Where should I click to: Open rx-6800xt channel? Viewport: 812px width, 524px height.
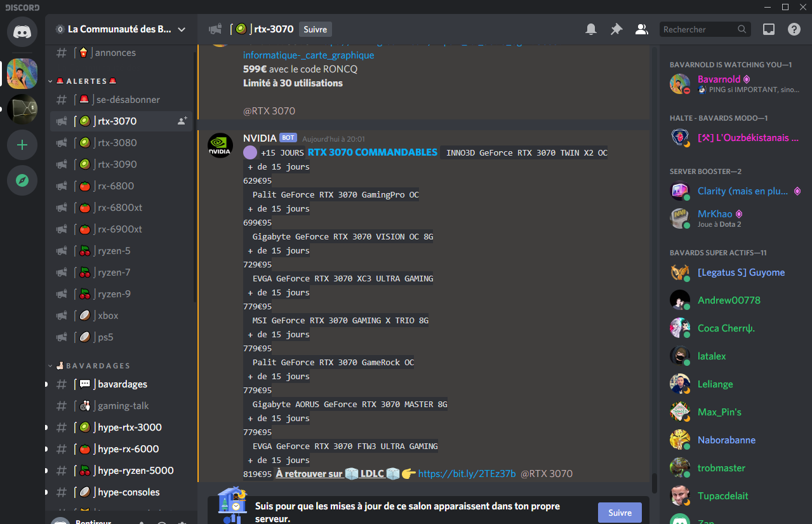tap(121, 208)
